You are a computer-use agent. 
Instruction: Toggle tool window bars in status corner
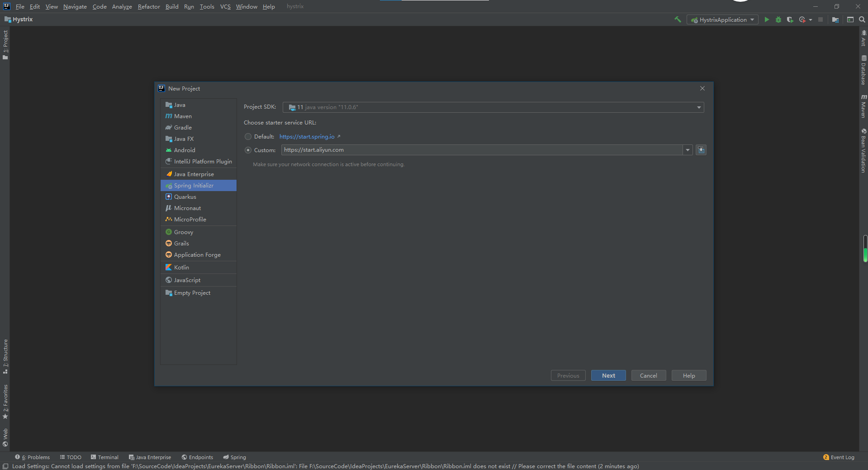(x=5, y=466)
